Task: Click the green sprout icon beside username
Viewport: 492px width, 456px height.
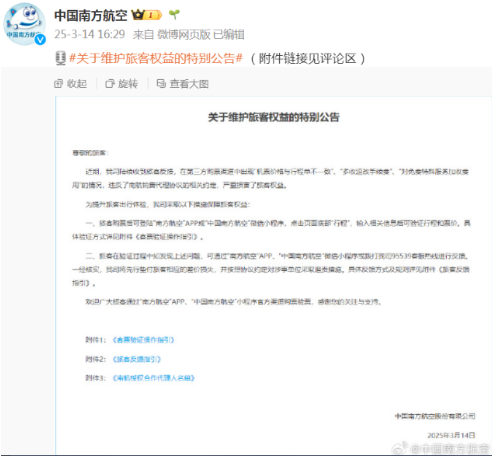Action: tap(174, 14)
